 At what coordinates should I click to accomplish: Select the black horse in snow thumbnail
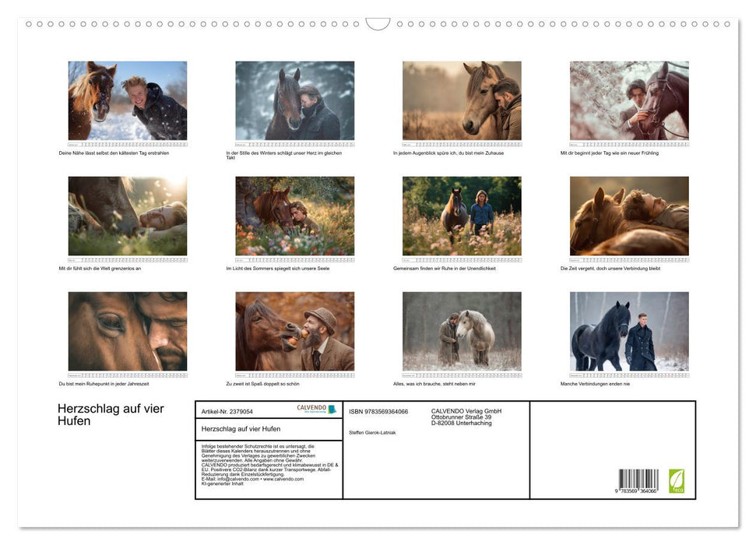pos(629,331)
